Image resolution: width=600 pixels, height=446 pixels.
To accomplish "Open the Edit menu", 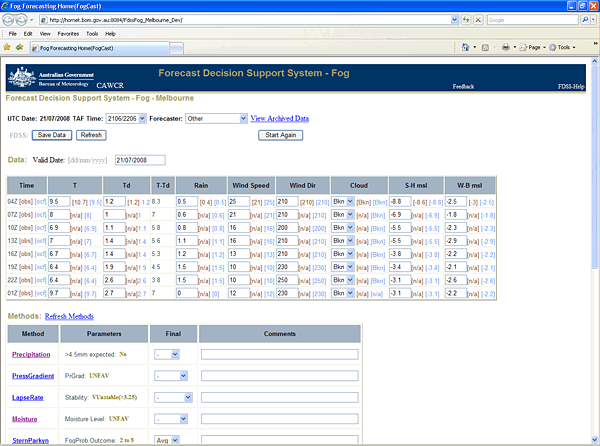I will (x=28, y=34).
